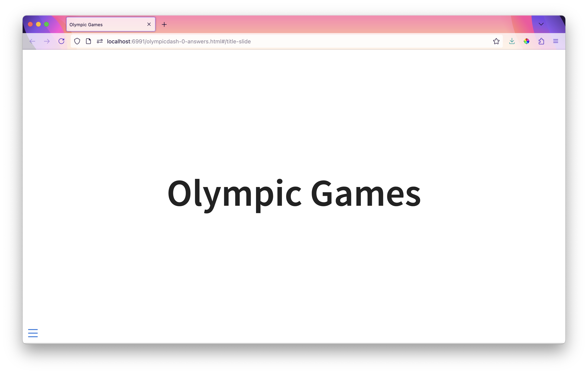Viewport: 588px width, 374px height.
Task: Close the Olympic Games tab
Action: point(149,24)
